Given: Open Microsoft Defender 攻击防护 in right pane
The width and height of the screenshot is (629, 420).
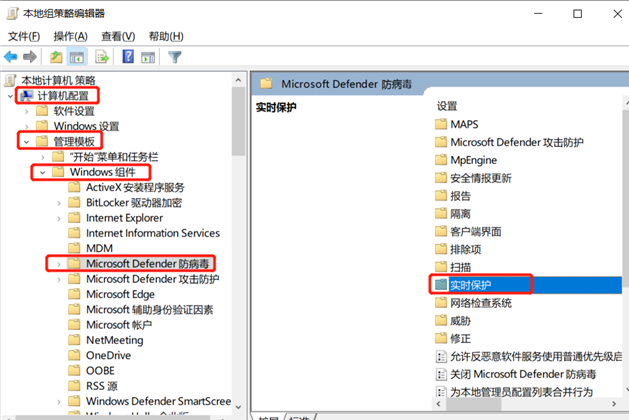Looking at the screenshot, I should pos(517,142).
